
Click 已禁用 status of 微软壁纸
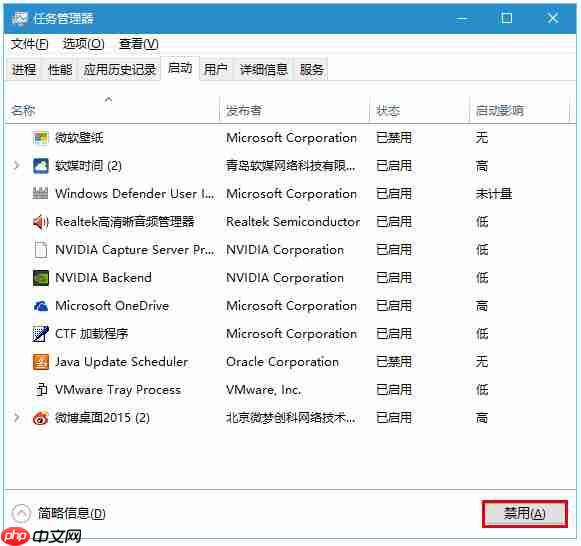point(394,138)
